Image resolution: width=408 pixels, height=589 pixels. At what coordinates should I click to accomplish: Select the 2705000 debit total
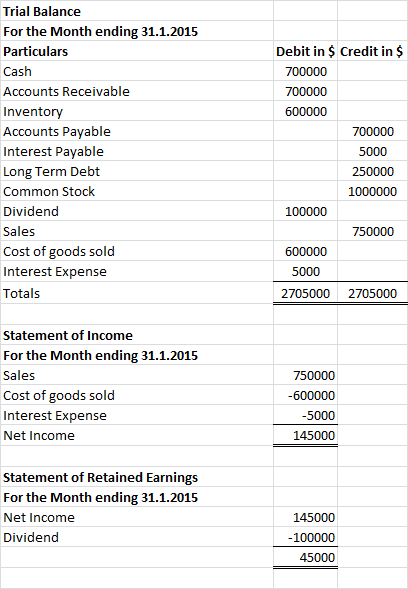(305, 293)
